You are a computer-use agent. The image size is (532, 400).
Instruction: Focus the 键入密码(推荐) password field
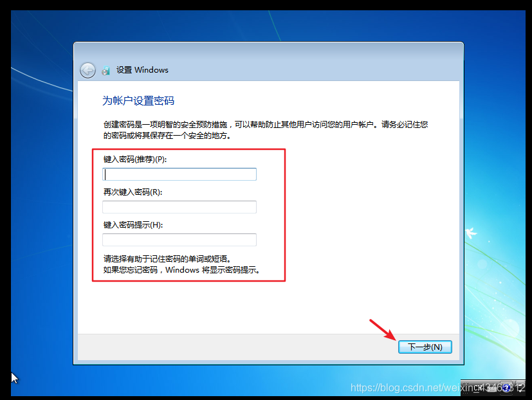point(179,174)
